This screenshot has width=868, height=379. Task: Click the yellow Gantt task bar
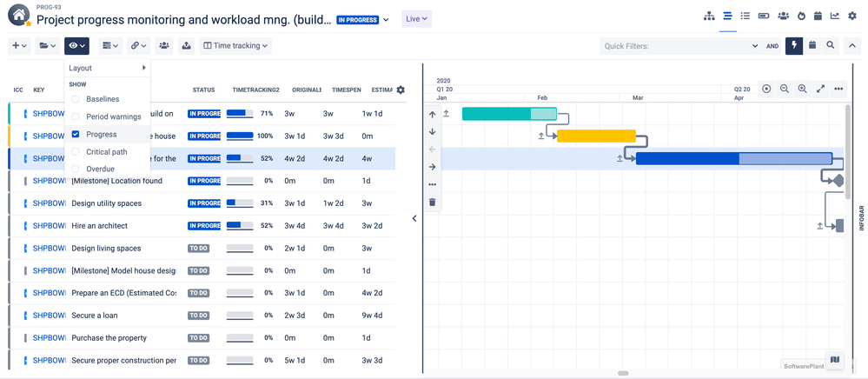tap(596, 136)
